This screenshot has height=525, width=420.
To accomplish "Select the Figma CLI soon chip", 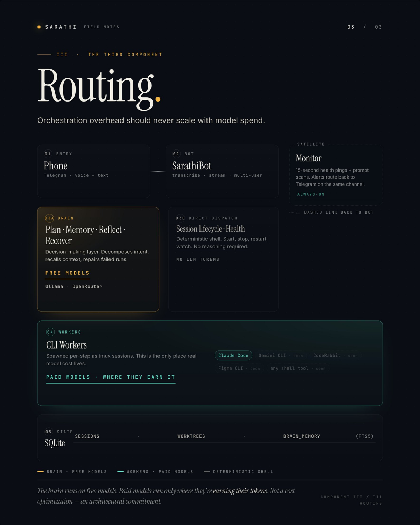I will pyautogui.click(x=239, y=369).
